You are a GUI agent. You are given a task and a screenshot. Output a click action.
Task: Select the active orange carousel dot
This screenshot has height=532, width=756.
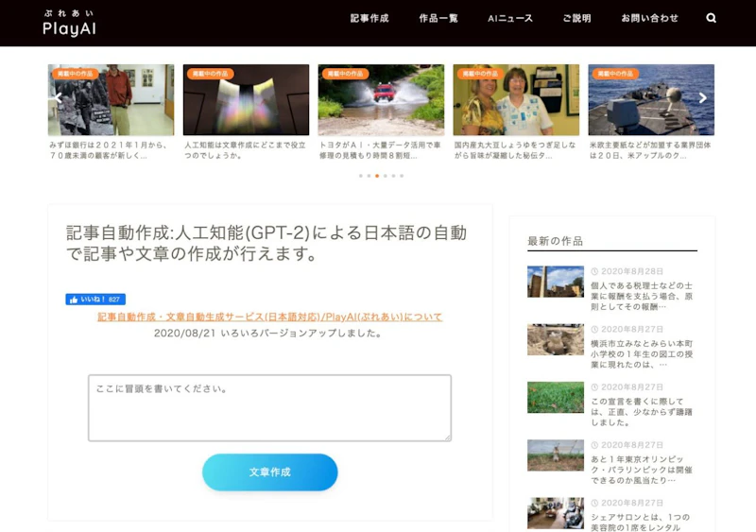point(377,176)
